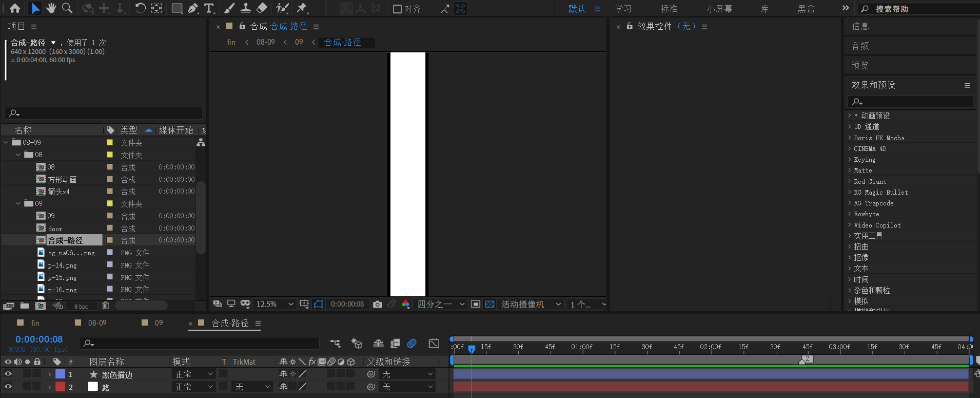Hide the 黑色描边 layer with eye icon
The height and width of the screenshot is (398, 980).
[x=8, y=374]
